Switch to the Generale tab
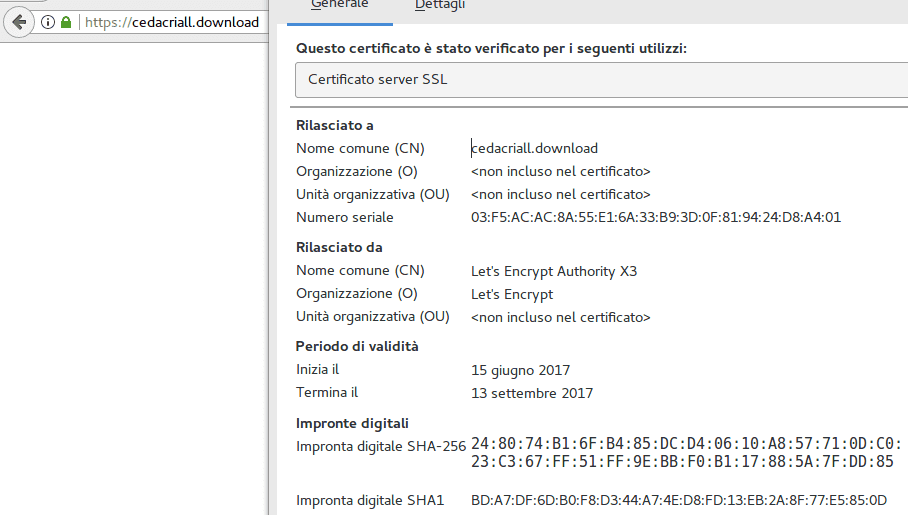Viewport: 908px width, 515px height. tap(340, 5)
